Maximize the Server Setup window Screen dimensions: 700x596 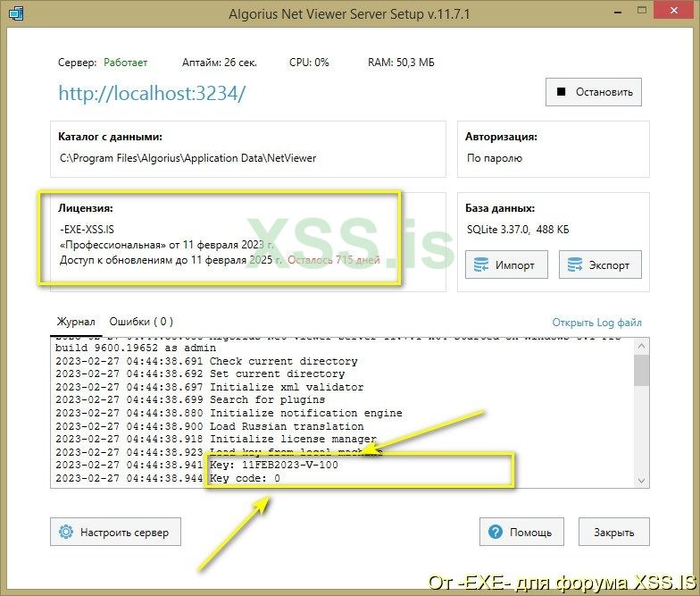641,11
